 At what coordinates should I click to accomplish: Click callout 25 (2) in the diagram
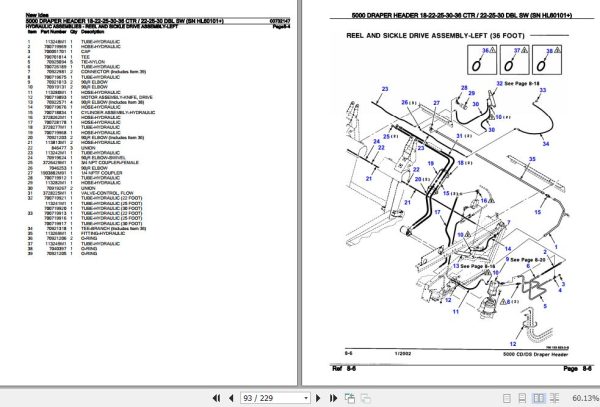391,136
